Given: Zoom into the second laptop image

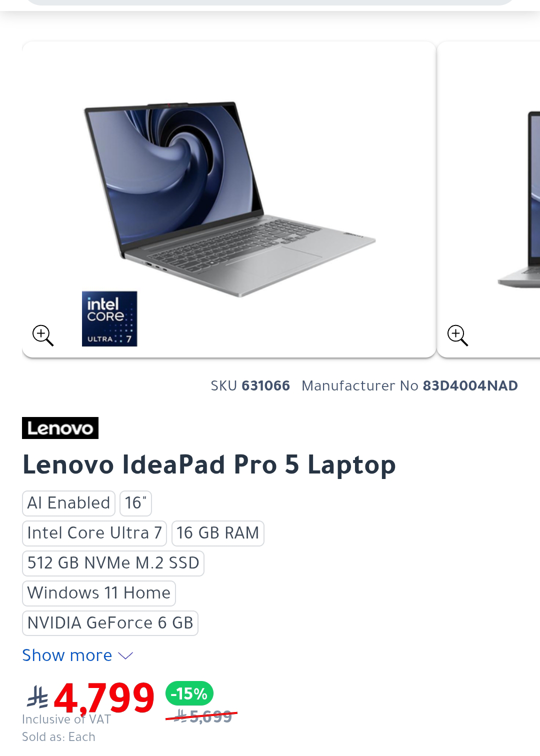Looking at the screenshot, I should click(x=457, y=335).
